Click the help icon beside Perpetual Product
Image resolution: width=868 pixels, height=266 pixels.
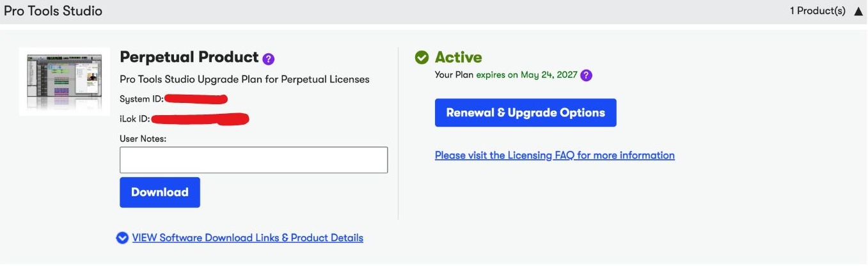coord(269,59)
